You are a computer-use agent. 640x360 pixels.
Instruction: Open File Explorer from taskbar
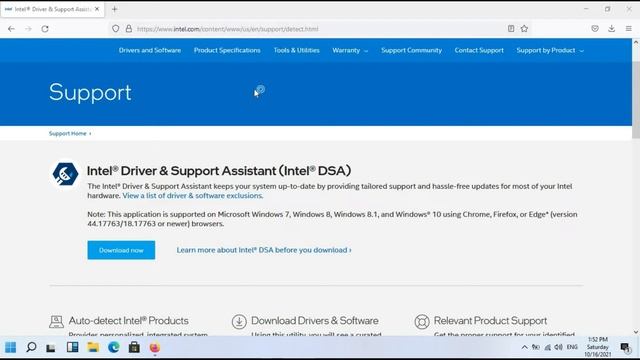point(93,347)
